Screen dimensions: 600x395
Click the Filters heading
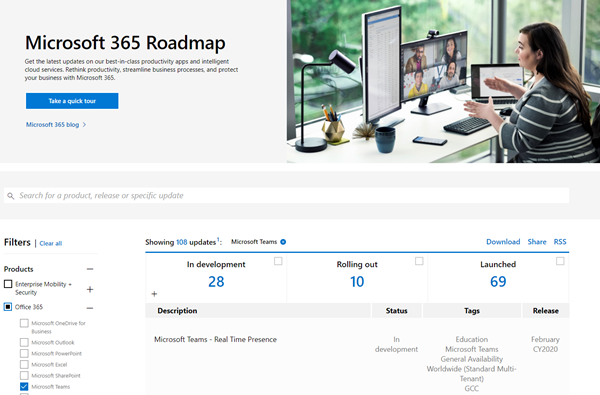point(17,242)
